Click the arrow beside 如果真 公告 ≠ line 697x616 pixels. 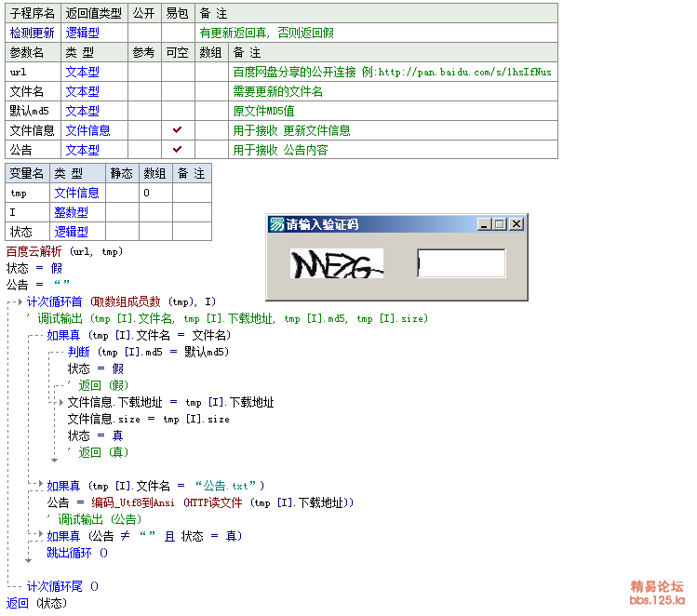(x=41, y=534)
